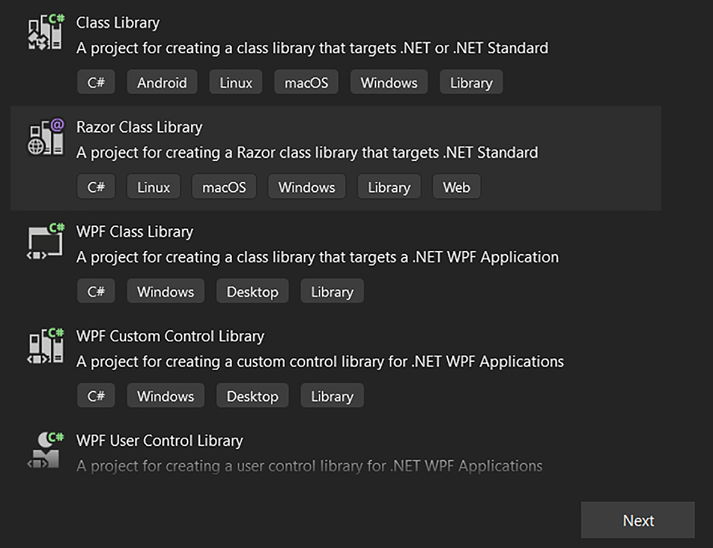Screen dimensions: 713x548
Task: Click the Windows tag under Class Library
Action: pyautogui.click(x=389, y=82)
